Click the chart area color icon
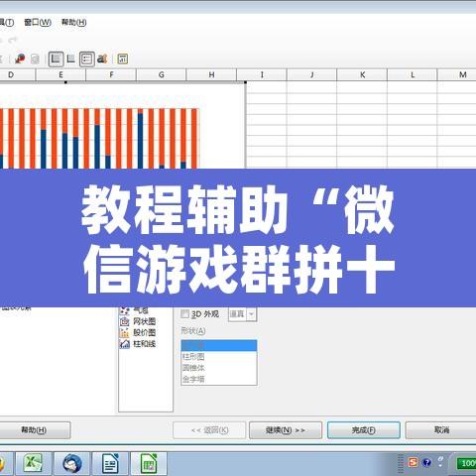Screen dimensions: 476x476 20,59
